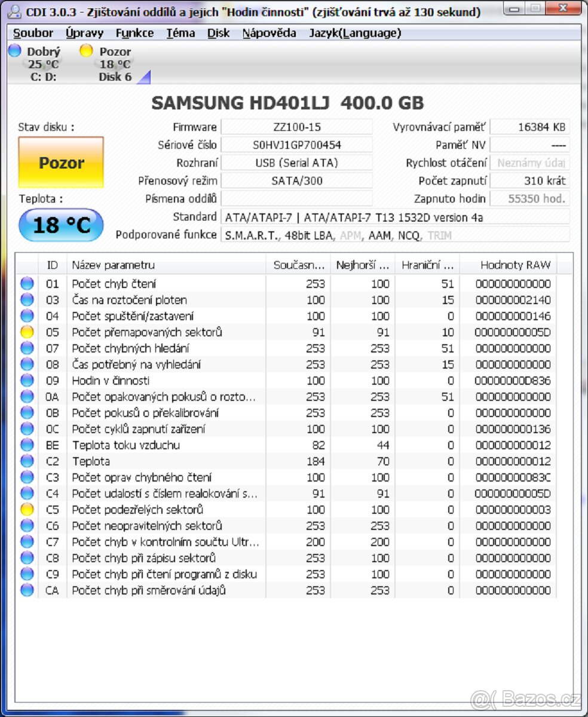Viewport: 588px width, 717px height.
Task: Open the Nápověda help menu
Action: [x=269, y=33]
